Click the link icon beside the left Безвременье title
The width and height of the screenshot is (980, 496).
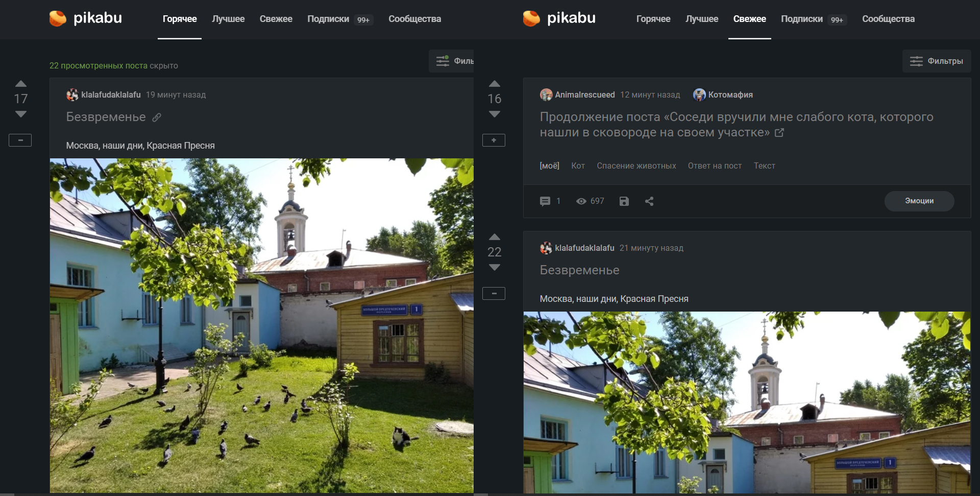(x=157, y=117)
